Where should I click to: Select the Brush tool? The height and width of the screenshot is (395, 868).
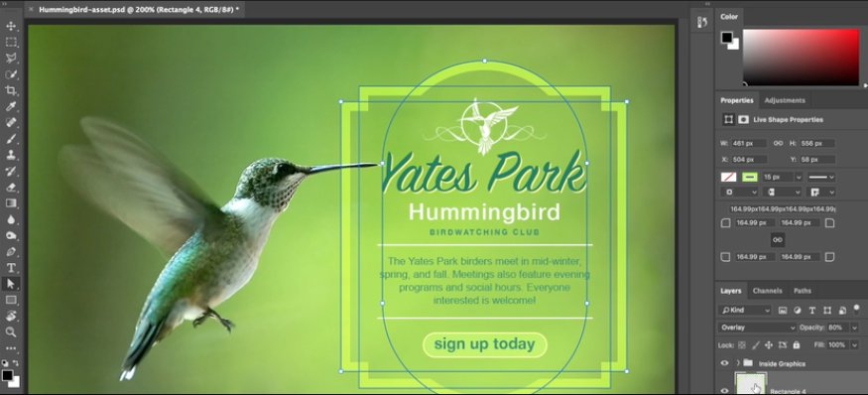click(x=11, y=139)
